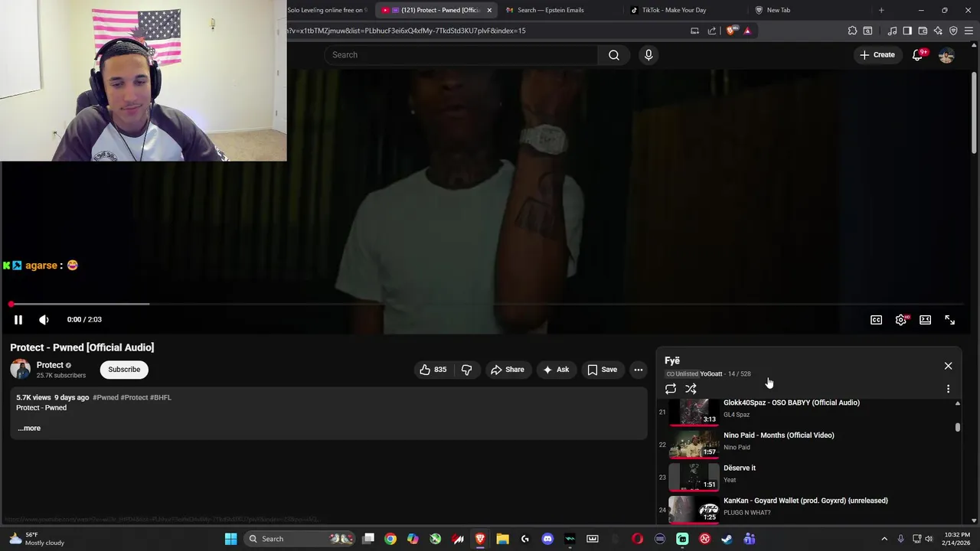Focus the YouTube search field
The height and width of the screenshot is (551, 980).
click(461, 55)
